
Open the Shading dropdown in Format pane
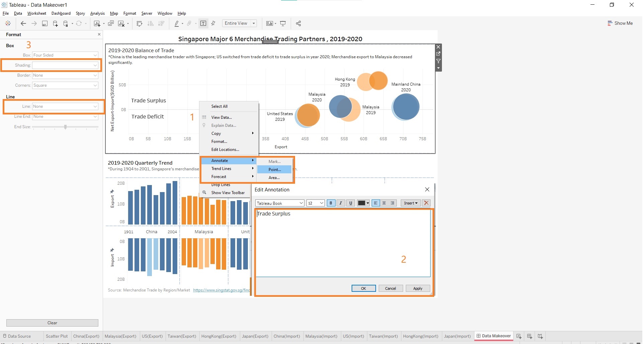coord(65,65)
